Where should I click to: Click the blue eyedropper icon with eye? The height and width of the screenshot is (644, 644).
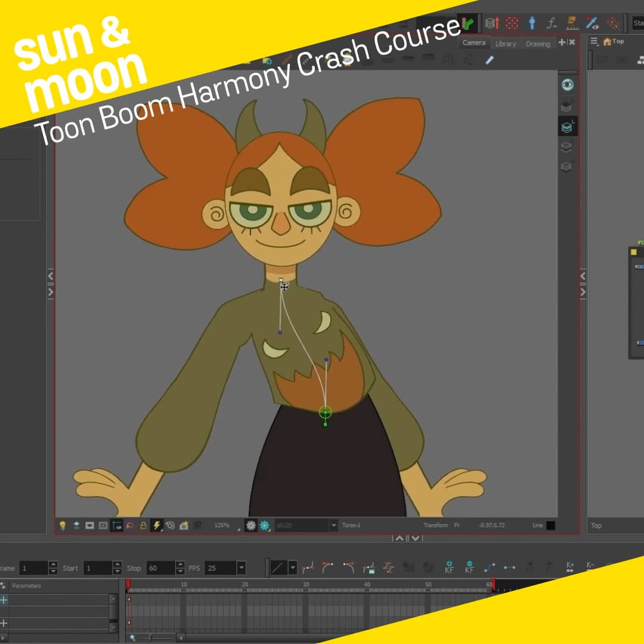click(x=592, y=23)
